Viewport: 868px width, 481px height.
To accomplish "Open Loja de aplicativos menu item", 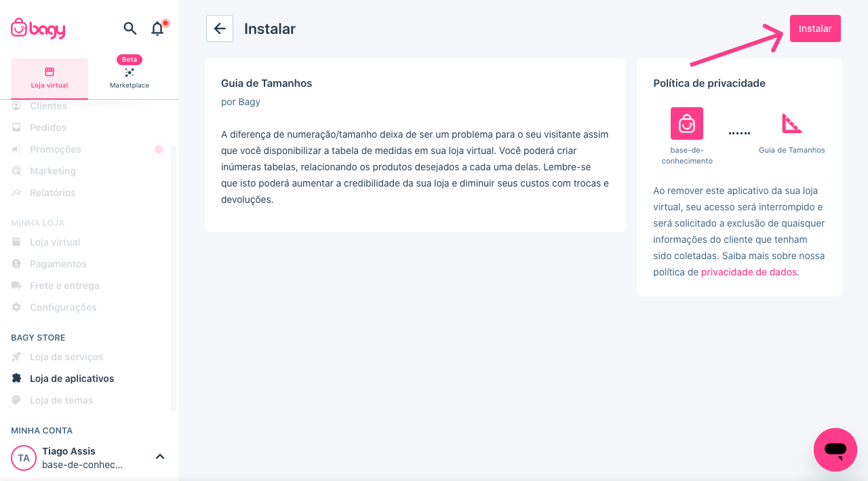I will 72,379.
